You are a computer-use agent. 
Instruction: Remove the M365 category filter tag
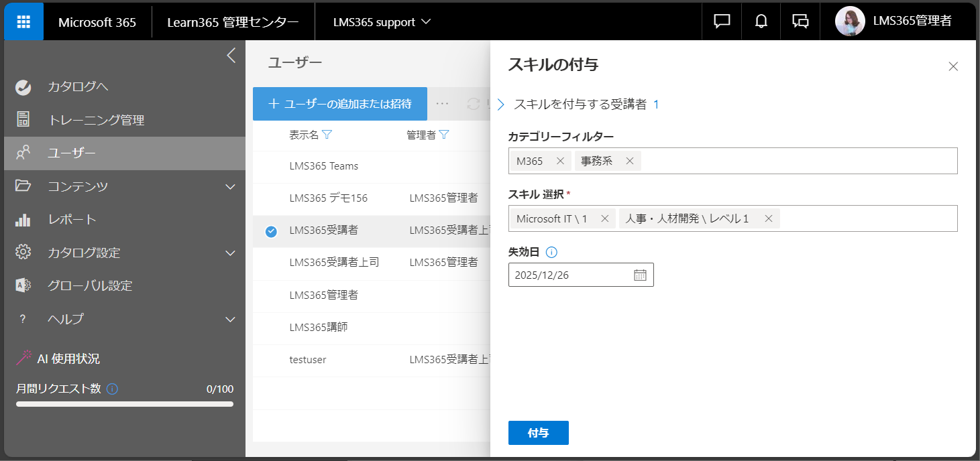pyautogui.click(x=560, y=161)
